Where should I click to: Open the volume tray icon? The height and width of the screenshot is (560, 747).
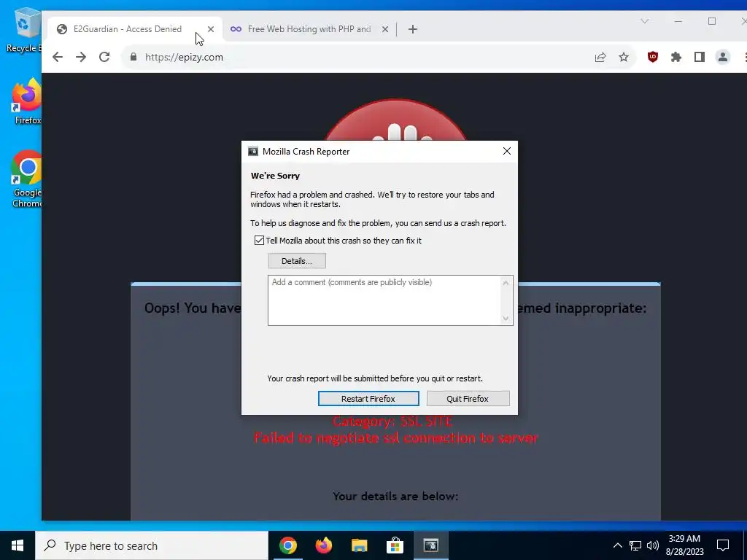coord(653,545)
